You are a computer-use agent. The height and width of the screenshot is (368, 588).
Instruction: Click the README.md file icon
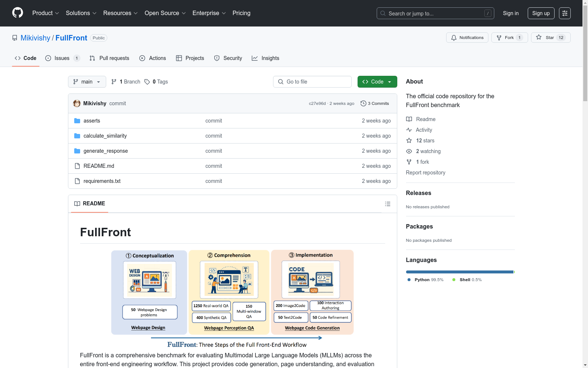pos(77,166)
